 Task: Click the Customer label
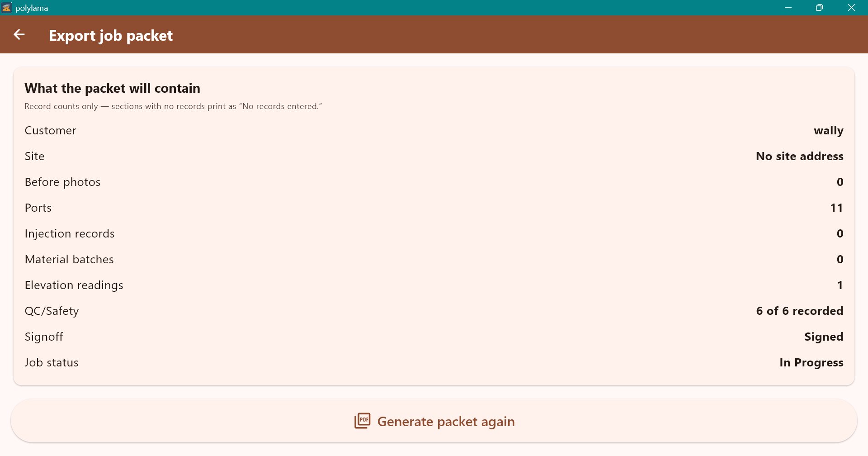point(51,130)
